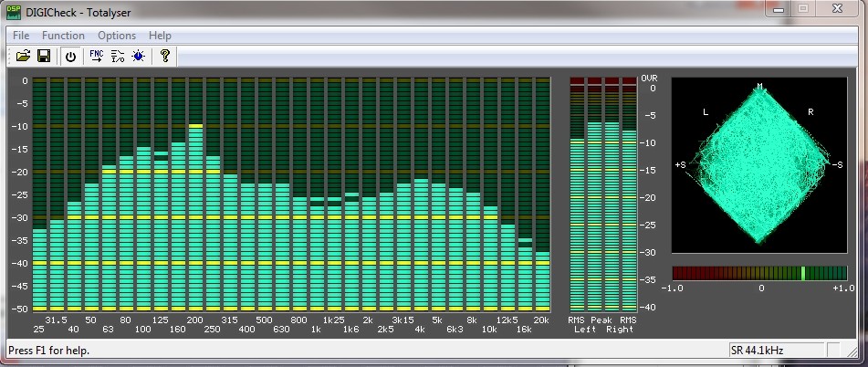Image resolution: width=868 pixels, height=367 pixels.
Task: Click the save floppy disk icon
Action: point(43,57)
